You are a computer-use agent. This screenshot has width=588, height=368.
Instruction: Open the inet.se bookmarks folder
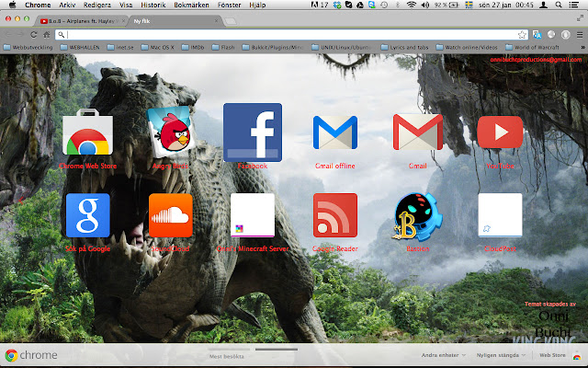(x=120, y=47)
